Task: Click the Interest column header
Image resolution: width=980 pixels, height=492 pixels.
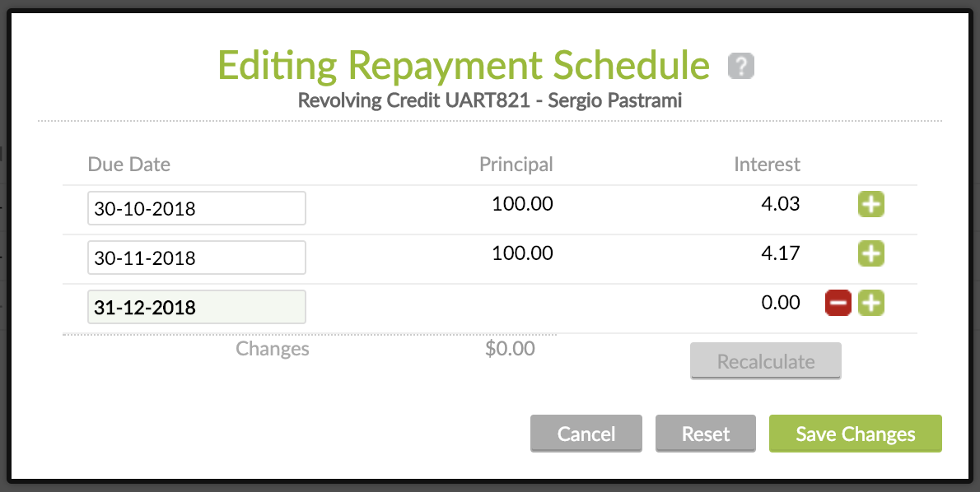Action: (x=767, y=165)
